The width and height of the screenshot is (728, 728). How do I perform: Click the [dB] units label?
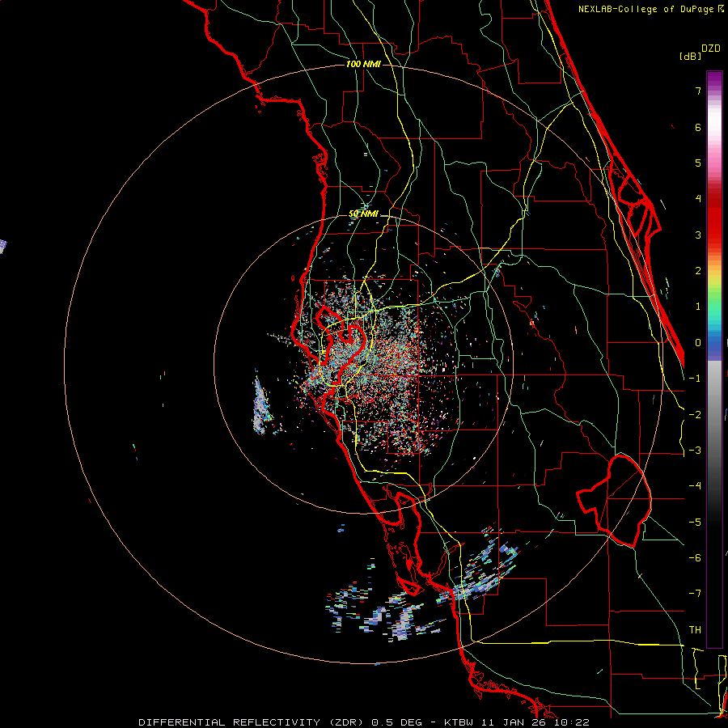point(690,56)
